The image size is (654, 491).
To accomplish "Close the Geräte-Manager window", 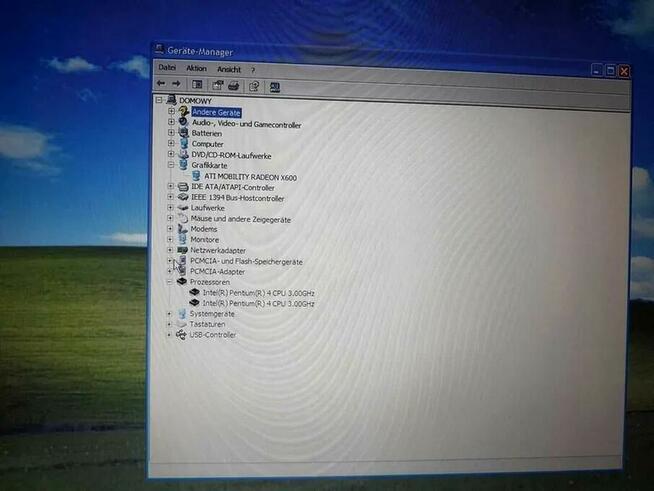I will [x=624, y=71].
